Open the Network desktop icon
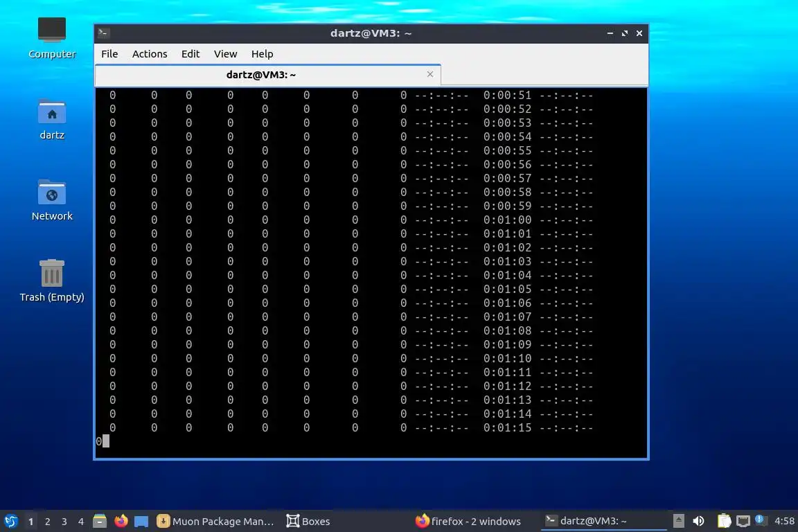 coord(52,200)
